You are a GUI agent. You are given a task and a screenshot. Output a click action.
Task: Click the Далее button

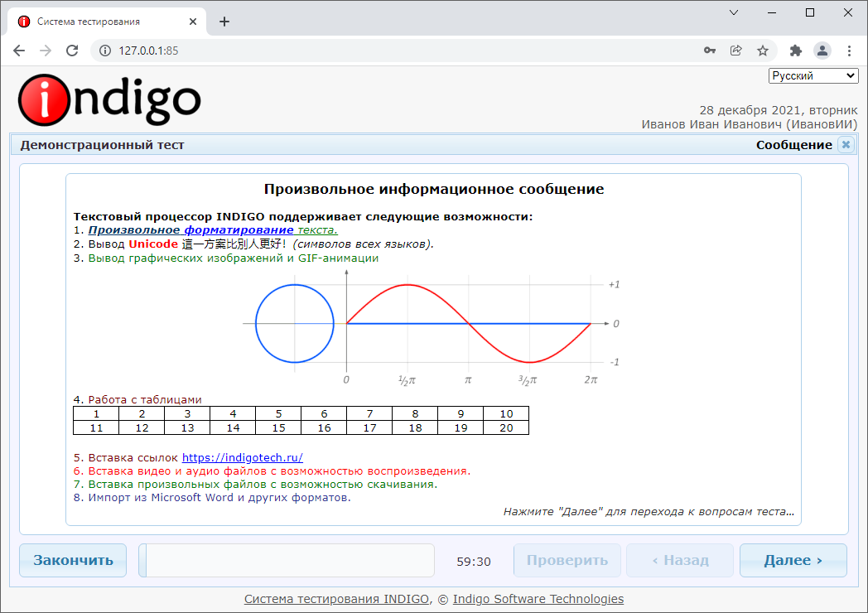pyautogui.click(x=793, y=560)
